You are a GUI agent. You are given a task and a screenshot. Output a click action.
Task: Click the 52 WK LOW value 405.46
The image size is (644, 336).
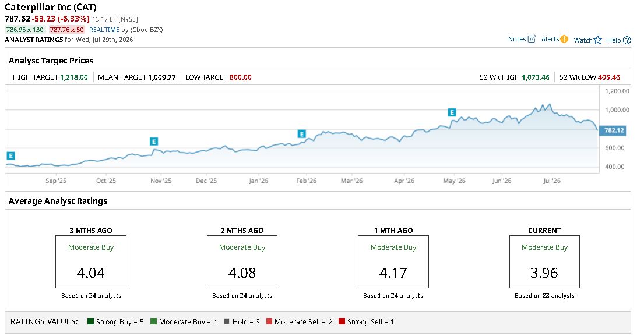point(608,77)
